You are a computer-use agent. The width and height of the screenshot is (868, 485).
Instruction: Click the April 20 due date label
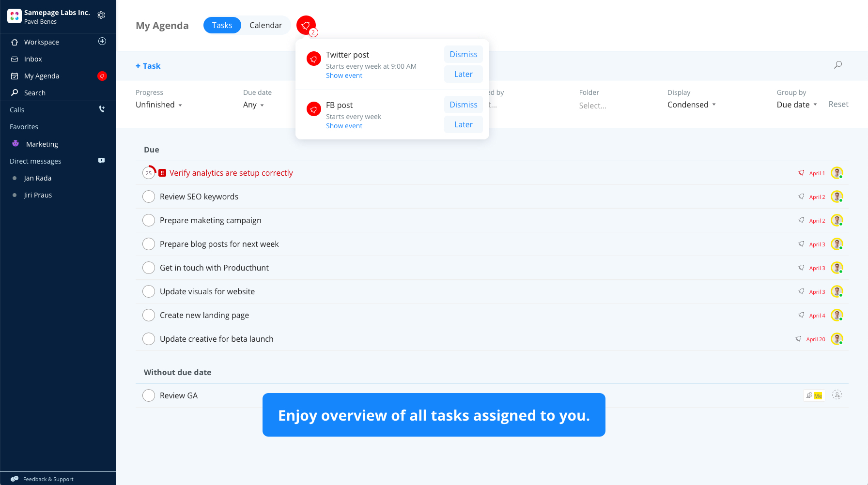point(816,339)
